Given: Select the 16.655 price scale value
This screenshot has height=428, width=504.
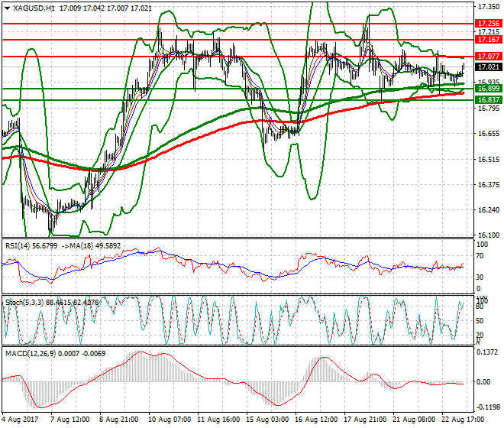Looking at the screenshot, I should coord(489,134).
